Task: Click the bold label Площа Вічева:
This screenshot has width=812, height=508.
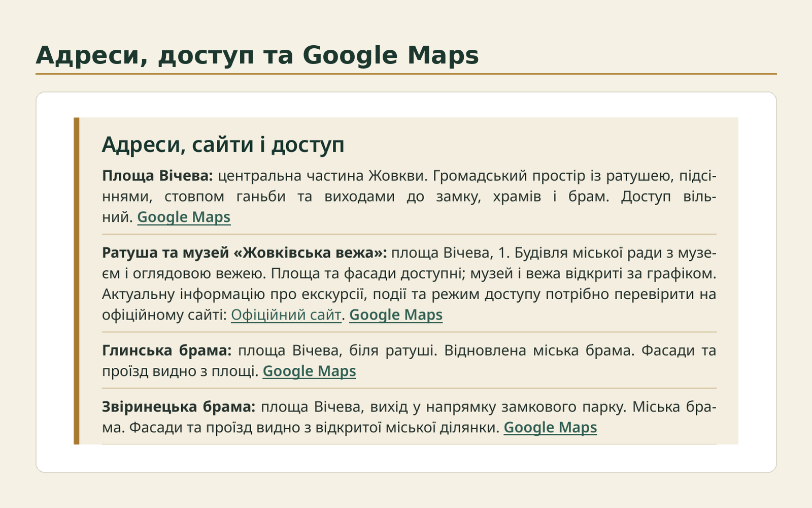Action: 158,176
